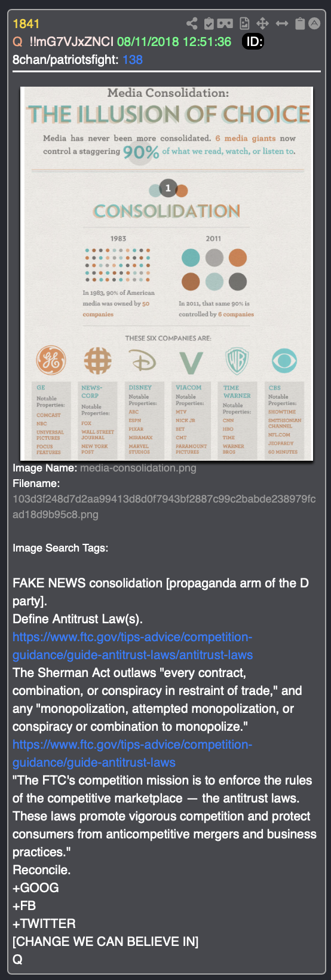Collapse the post with the round chevron-up button

tap(314, 24)
